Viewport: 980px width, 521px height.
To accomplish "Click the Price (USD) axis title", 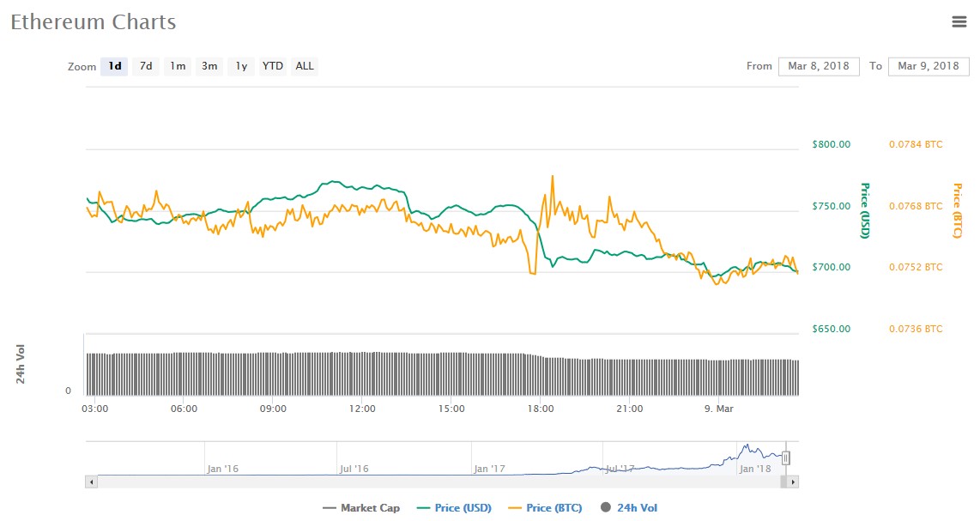I will 866,211.
